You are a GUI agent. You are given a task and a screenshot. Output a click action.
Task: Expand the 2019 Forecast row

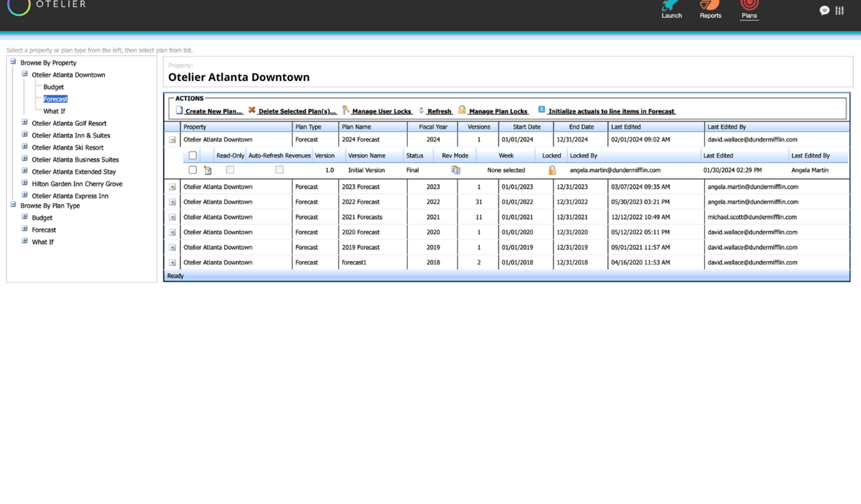pyautogui.click(x=172, y=247)
